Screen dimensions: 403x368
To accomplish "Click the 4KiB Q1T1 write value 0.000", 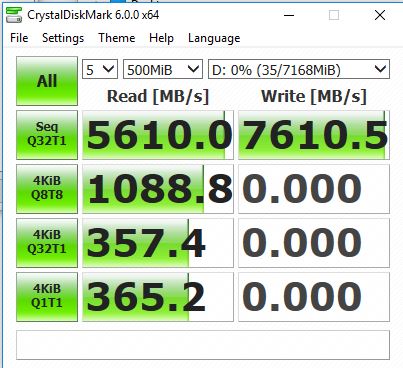I will 314,297.
